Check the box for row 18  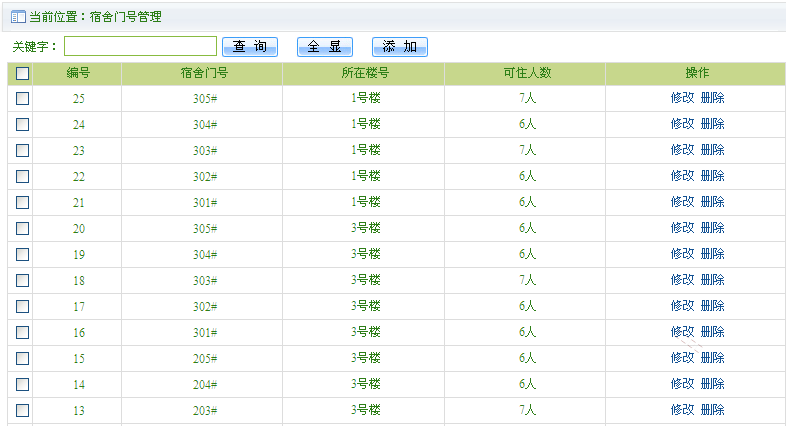[x=23, y=281]
